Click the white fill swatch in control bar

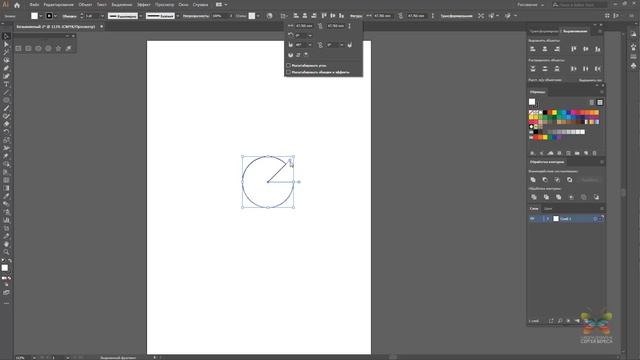[x=34, y=16]
